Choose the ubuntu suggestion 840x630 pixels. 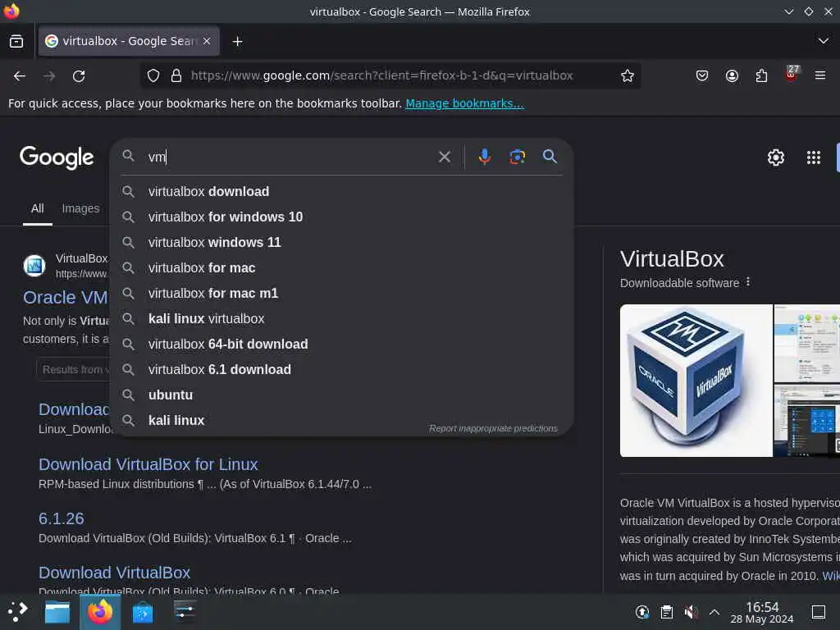click(x=342, y=395)
